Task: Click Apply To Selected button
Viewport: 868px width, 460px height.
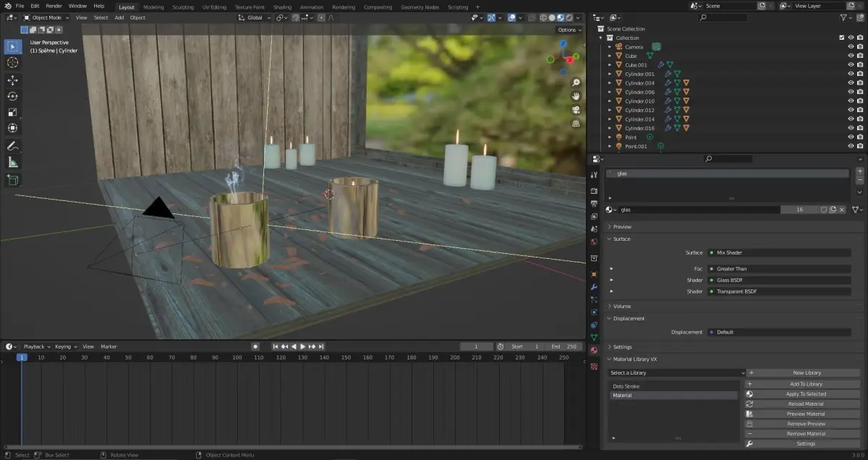Action: [x=805, y=394]
